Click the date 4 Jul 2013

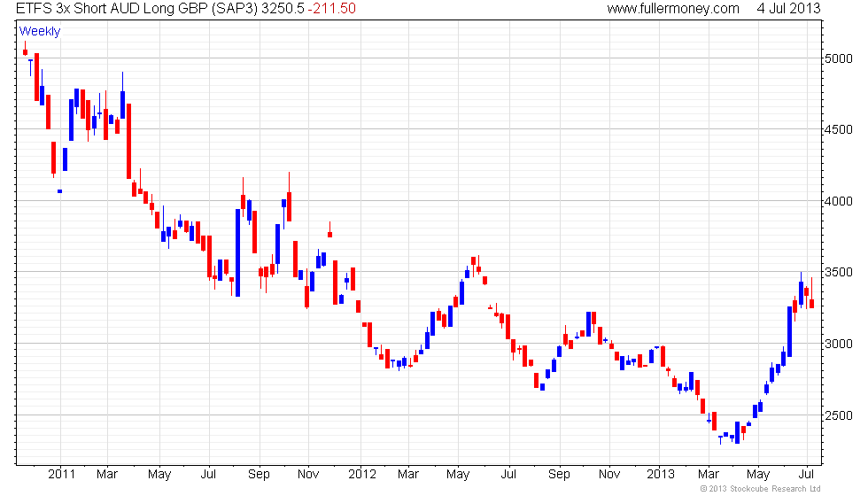tap(788, 8)
